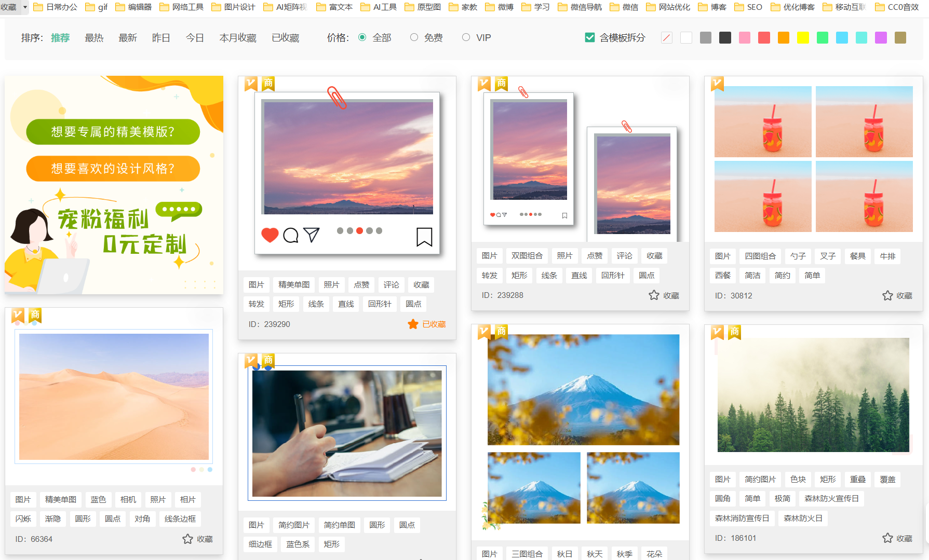Click the 商 badge on the desert template
Viewport: 929px width, 560px height.
pos(35,315)
